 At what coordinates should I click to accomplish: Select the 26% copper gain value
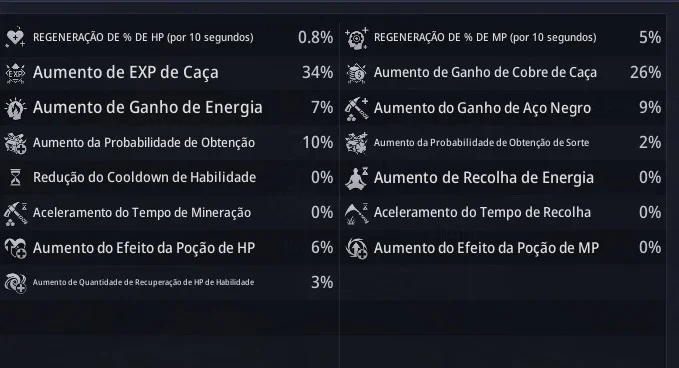[646, 73]
